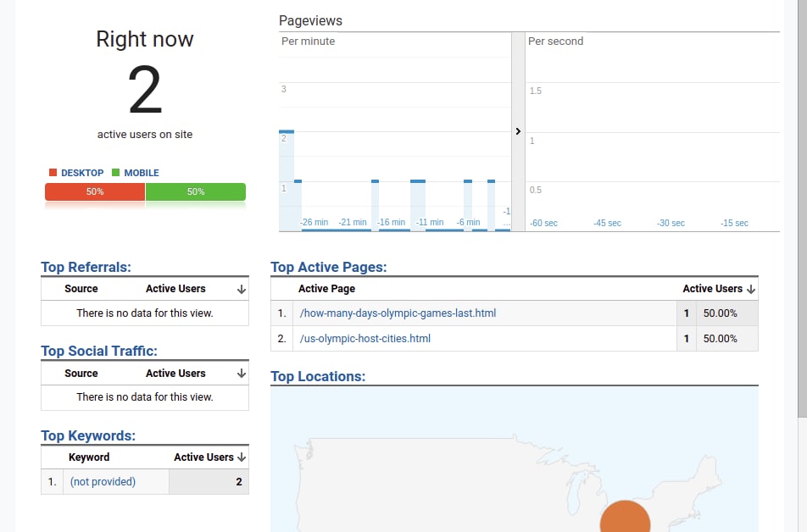Image resolution: width=807 pixels, height=532 pixels.
Task: Click the Source header in Top Social Traffic
Action: (x=81, y=373)
